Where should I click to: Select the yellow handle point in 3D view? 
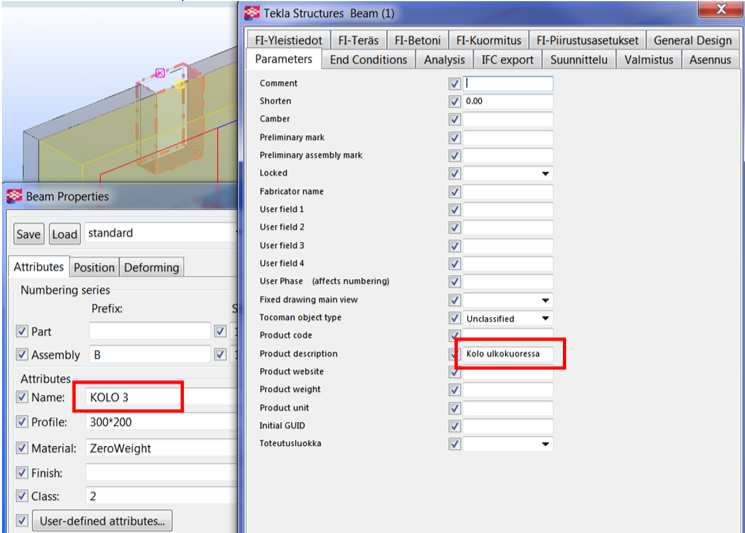point(179,85)
